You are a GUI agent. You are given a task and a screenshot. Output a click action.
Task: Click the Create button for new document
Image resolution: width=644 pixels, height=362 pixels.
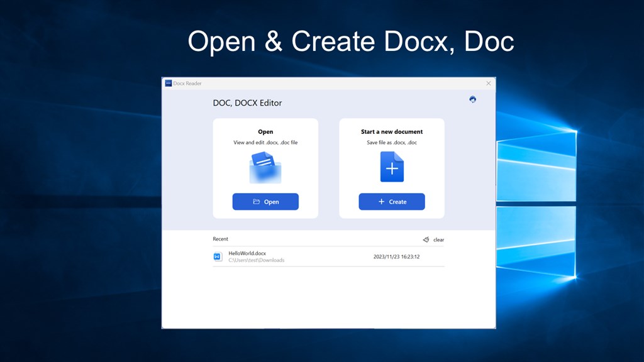pos(392,202)
